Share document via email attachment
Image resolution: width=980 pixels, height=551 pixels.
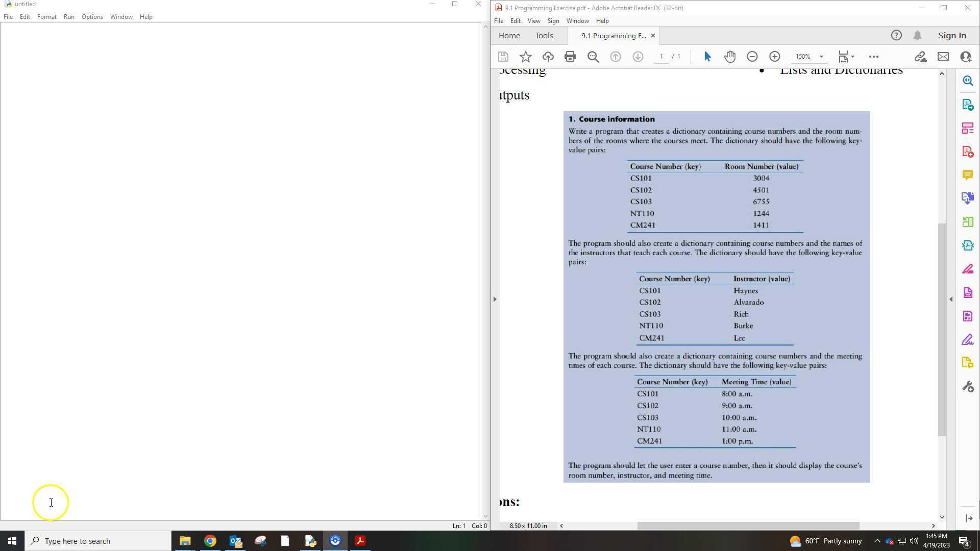(x=943, y=57)
